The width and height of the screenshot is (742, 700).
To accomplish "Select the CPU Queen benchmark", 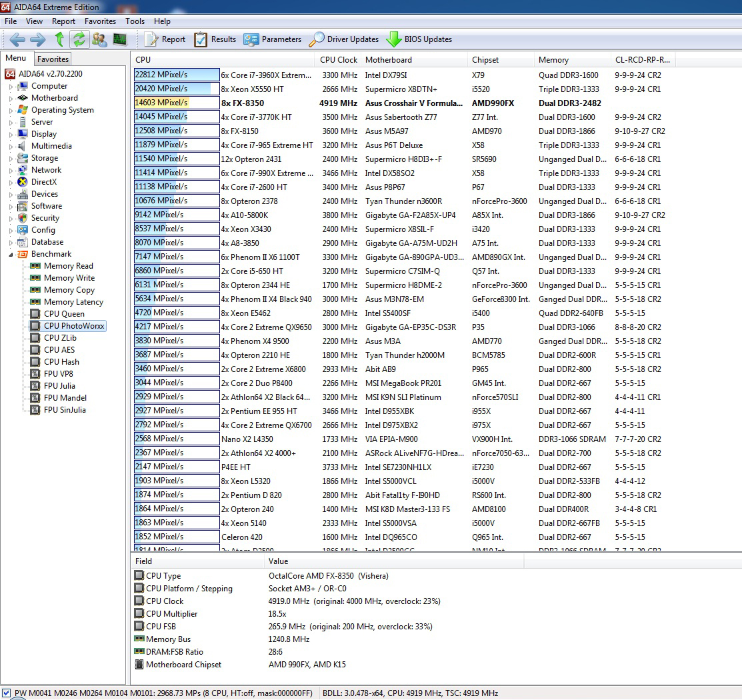I will (x=57, y=314).
